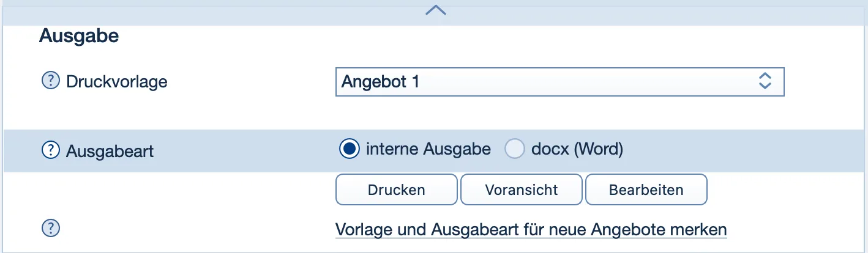This screenshot has width=868, height=253.
Task: Click the docx (Word) option label text
Action: (575, 149)
